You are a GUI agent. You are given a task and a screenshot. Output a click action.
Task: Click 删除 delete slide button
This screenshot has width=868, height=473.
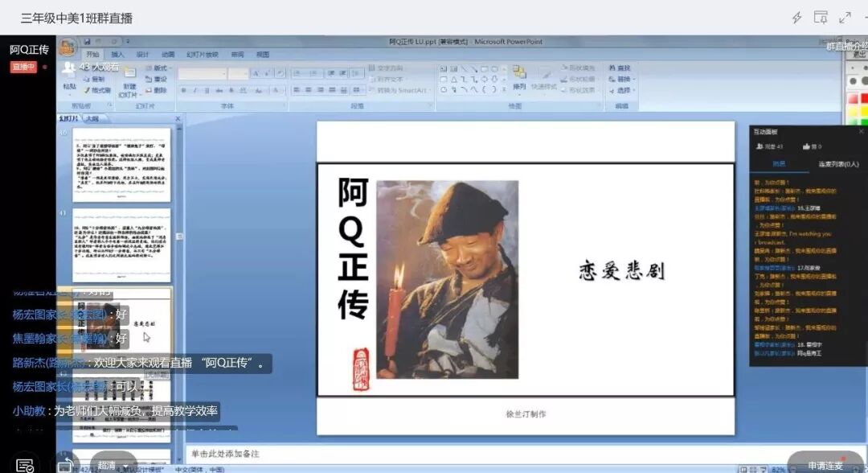[x=156, y=90]
